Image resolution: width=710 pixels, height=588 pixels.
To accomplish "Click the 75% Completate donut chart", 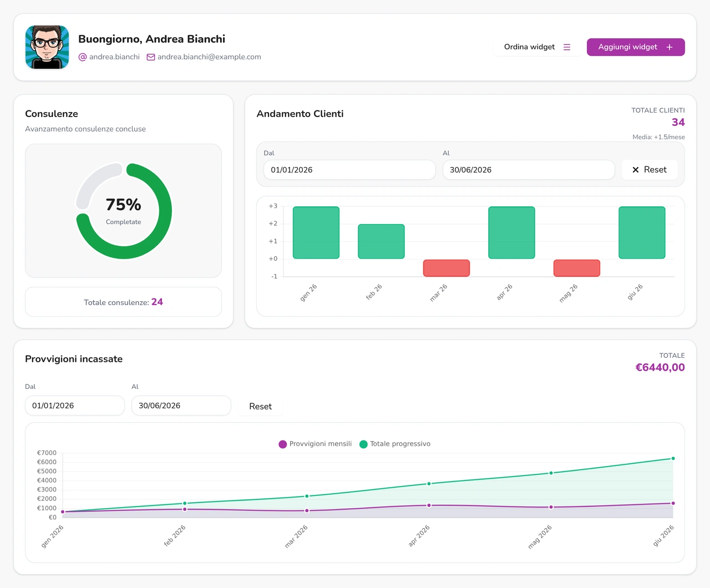I will point(124,211).
